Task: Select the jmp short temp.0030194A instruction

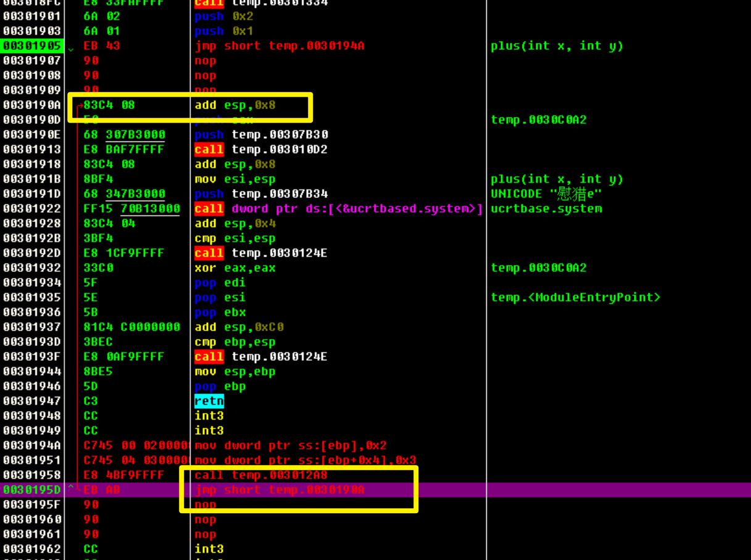Action: pos(279,46)
